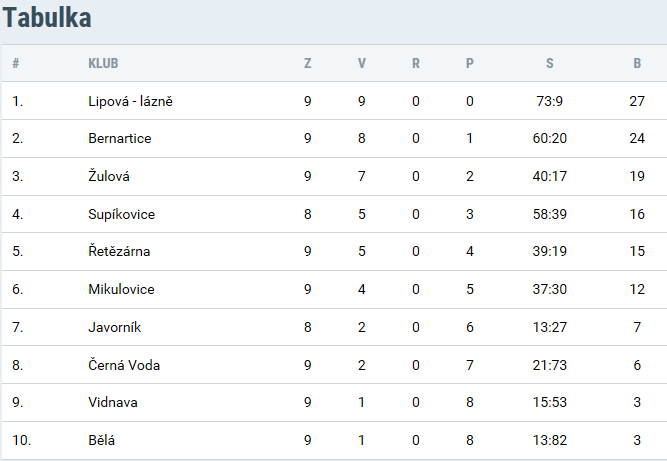Select Mikulovice in the table
The height and width of the screenshot is (461, 667).
click(x=121, y=289)
